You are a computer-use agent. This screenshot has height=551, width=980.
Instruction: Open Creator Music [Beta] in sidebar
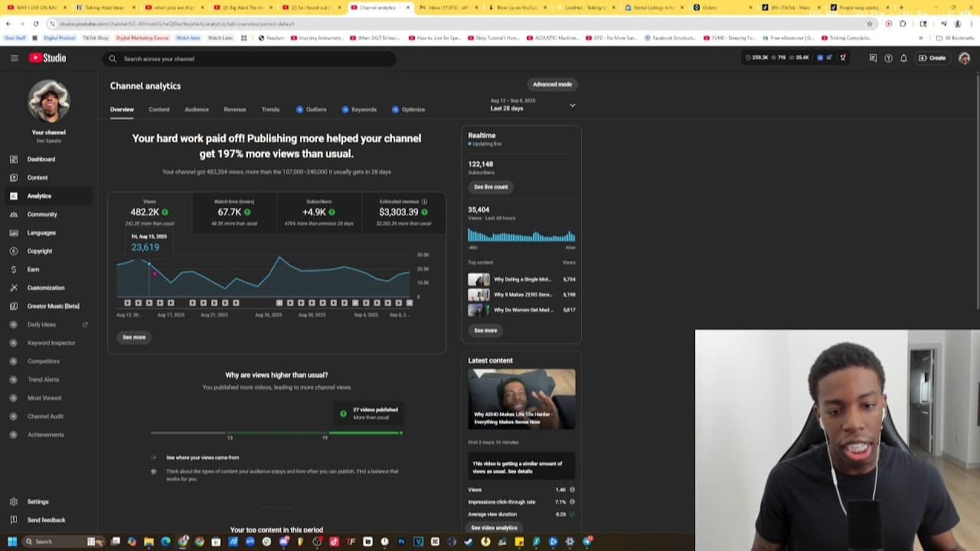[48, 306]
